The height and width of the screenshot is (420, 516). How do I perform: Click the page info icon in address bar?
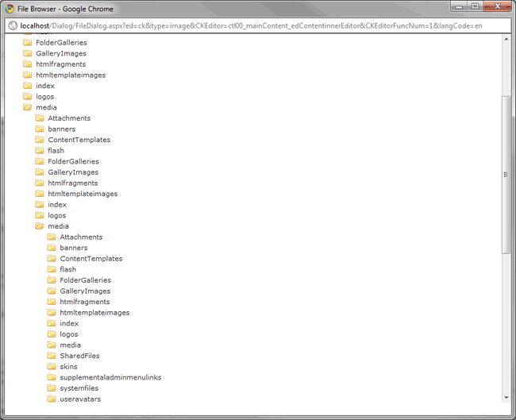(x=12, y=25)
